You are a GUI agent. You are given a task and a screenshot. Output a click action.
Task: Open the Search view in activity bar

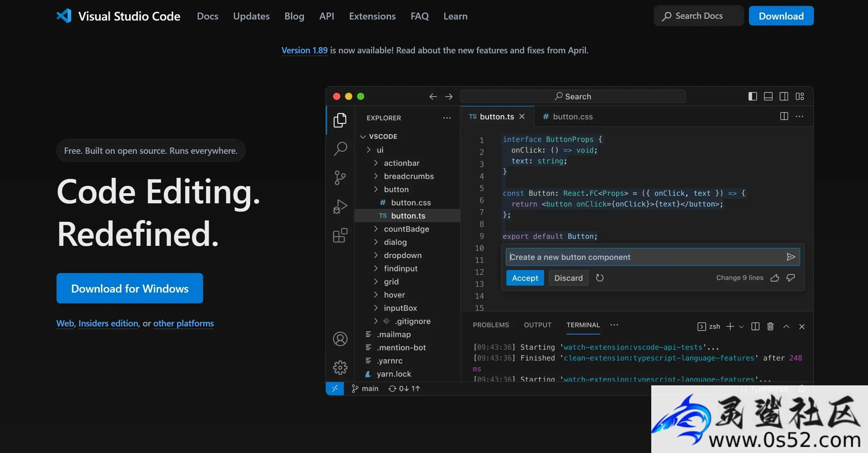[x=340, y=149]
